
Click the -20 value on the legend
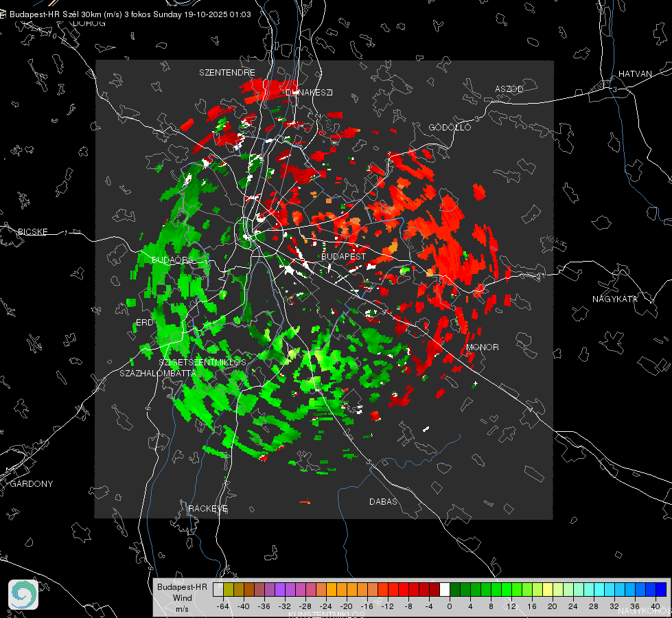click(346, 606)
